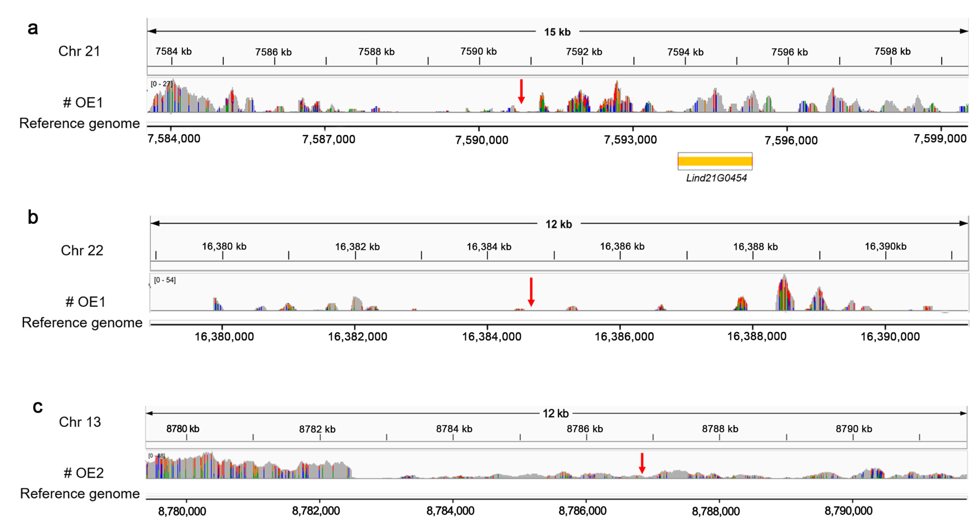This screenshot has height=531, width=980.
Task: Select the # OE2 track label
Action: (x=84, y=473)
